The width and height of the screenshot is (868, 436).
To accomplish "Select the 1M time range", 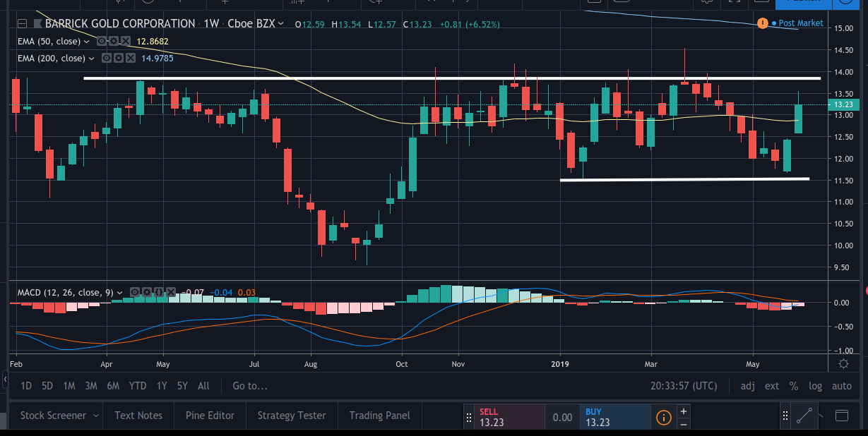I will (x=69, y=386).
